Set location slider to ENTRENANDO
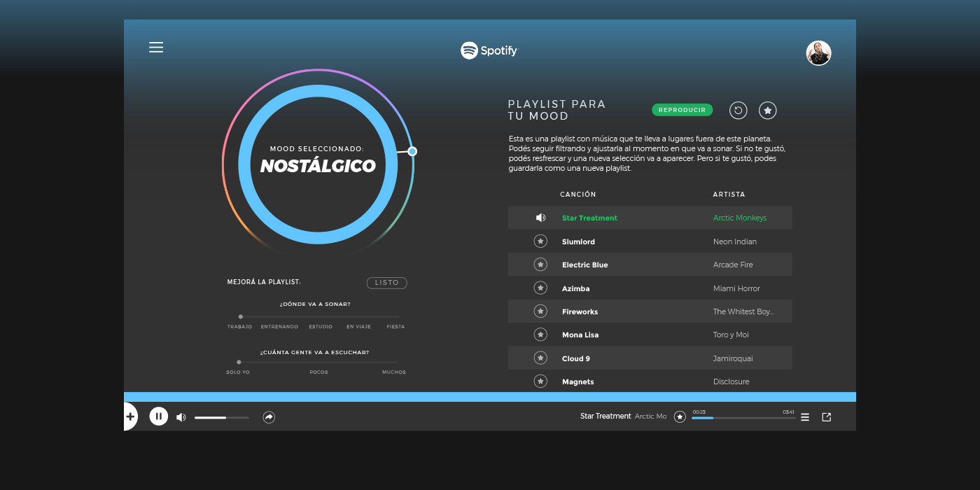The image size is (980, 490). point(279,326)
